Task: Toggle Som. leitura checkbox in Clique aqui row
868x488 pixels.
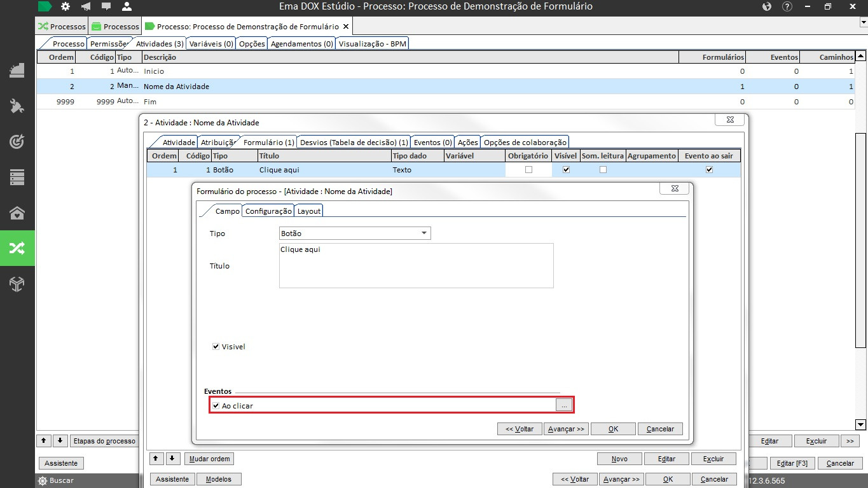Action: point(603,170)
